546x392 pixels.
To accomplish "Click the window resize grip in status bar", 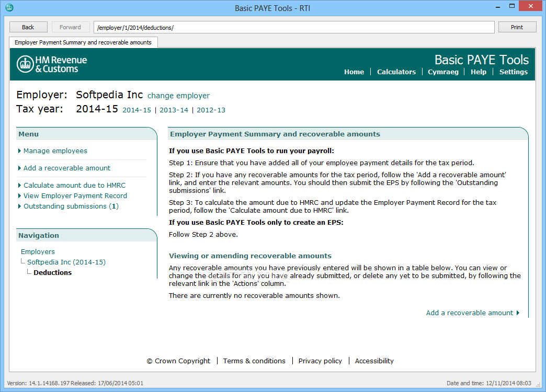I will [538, 385].
